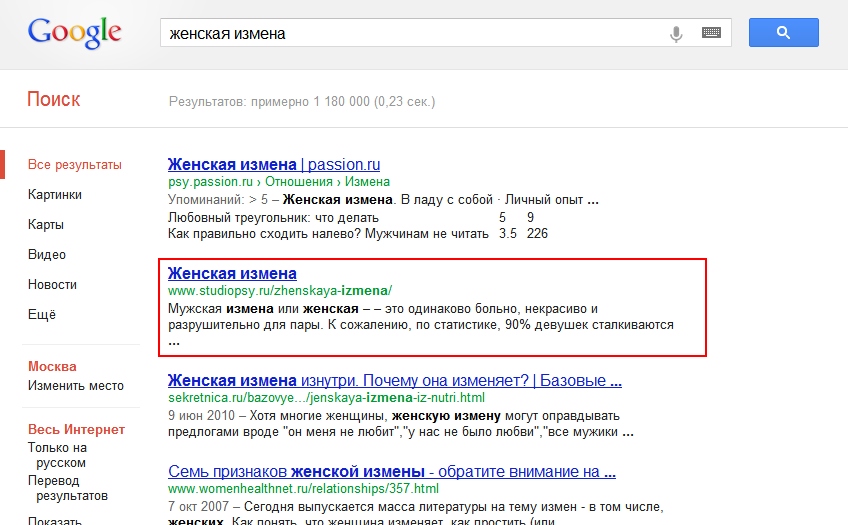Click snippet date '9 июн 2010'
848x525 pixels.
point(201,416)
